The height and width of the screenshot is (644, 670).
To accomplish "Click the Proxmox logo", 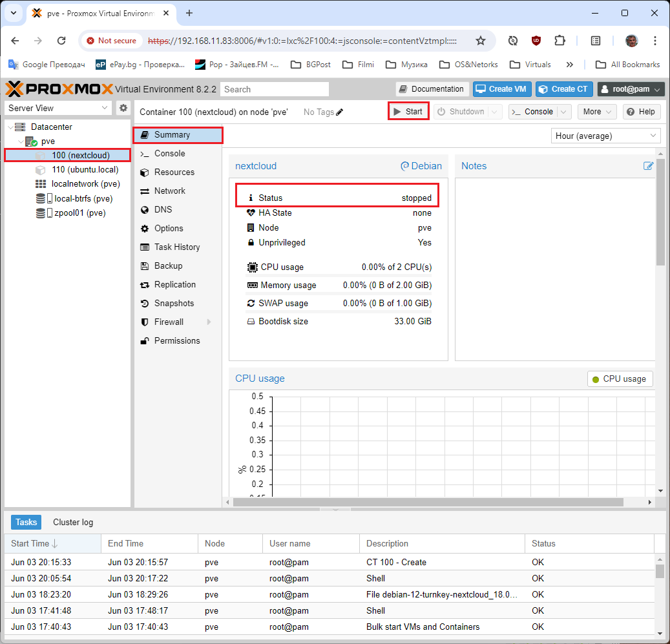I will [x=59, y=89].
